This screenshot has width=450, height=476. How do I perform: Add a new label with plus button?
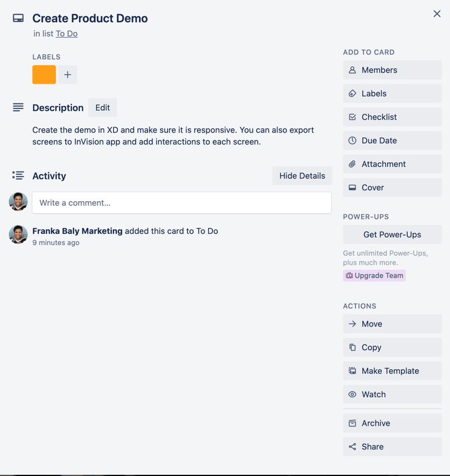pos(67,75)
